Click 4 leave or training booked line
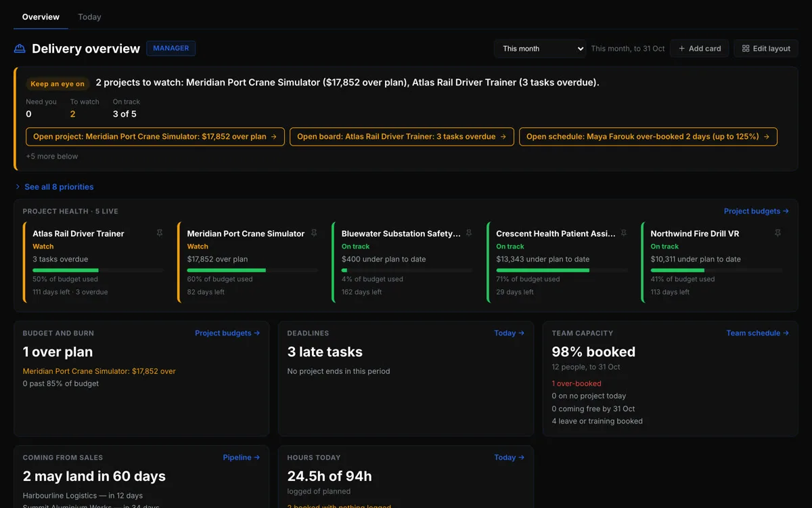 [x=597, y=421]
